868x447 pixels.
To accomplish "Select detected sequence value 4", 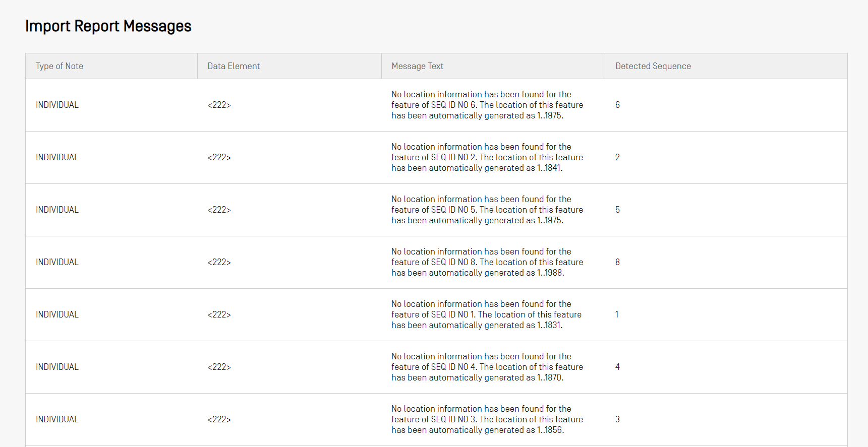I will [x=617, y=367].
